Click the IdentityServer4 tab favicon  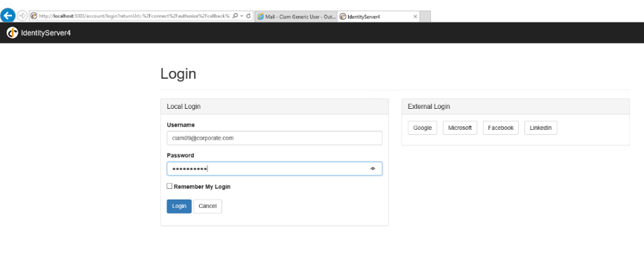pyautogui.click(x=342, y=17)
